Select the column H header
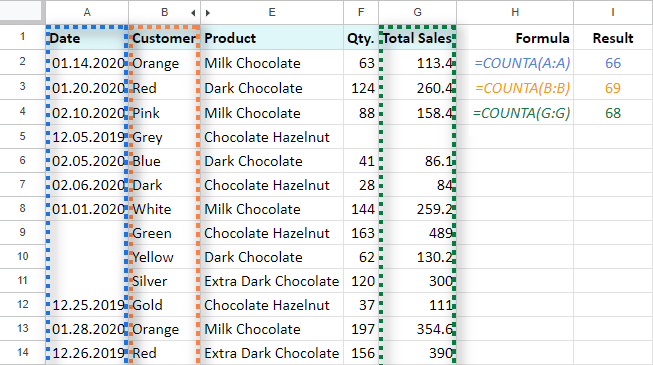 (515, 12)
